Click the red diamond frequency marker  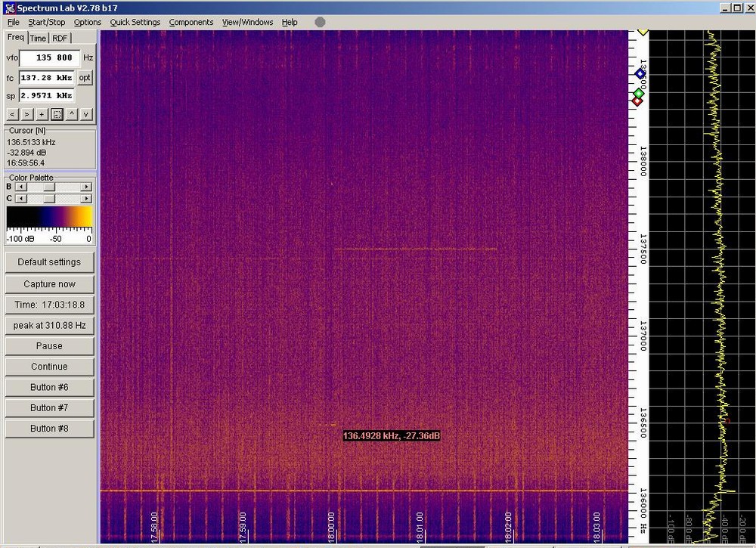[637, 101]
